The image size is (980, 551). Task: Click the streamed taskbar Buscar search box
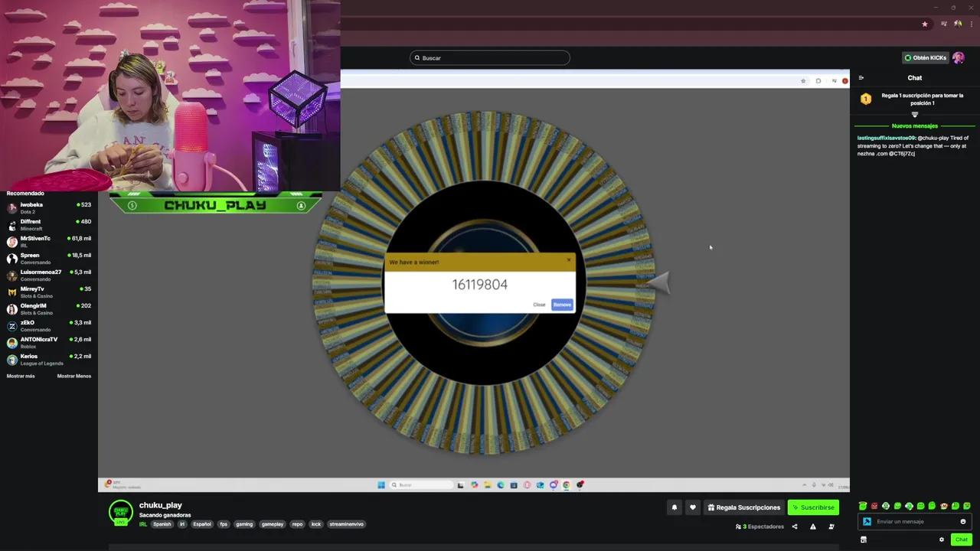(421, 485)
